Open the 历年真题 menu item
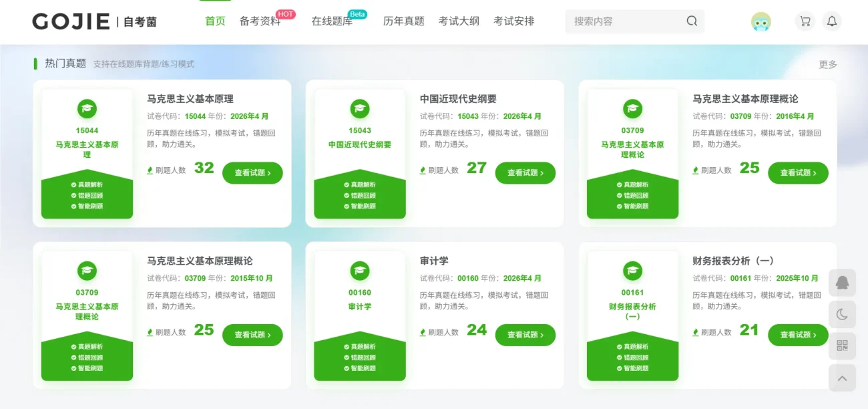This screenshot has height=409, width=868. tap(404, 21)
